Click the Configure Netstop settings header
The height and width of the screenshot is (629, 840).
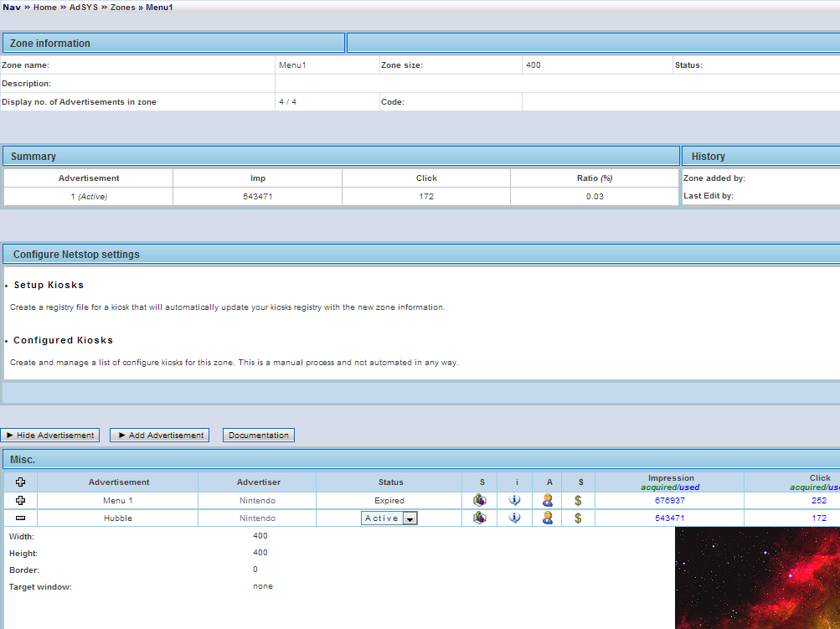tap(421, 254)
